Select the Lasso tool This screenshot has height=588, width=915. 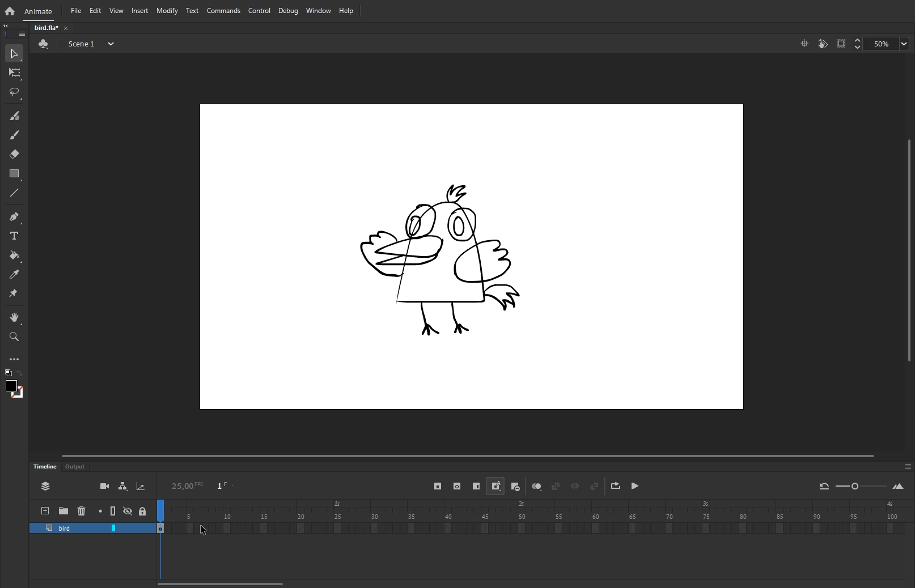14,92
